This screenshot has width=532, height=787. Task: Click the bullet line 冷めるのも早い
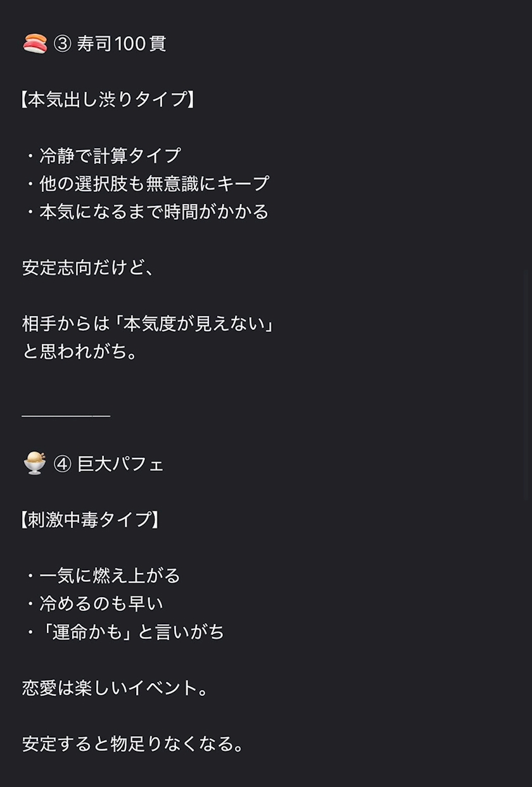101,603
